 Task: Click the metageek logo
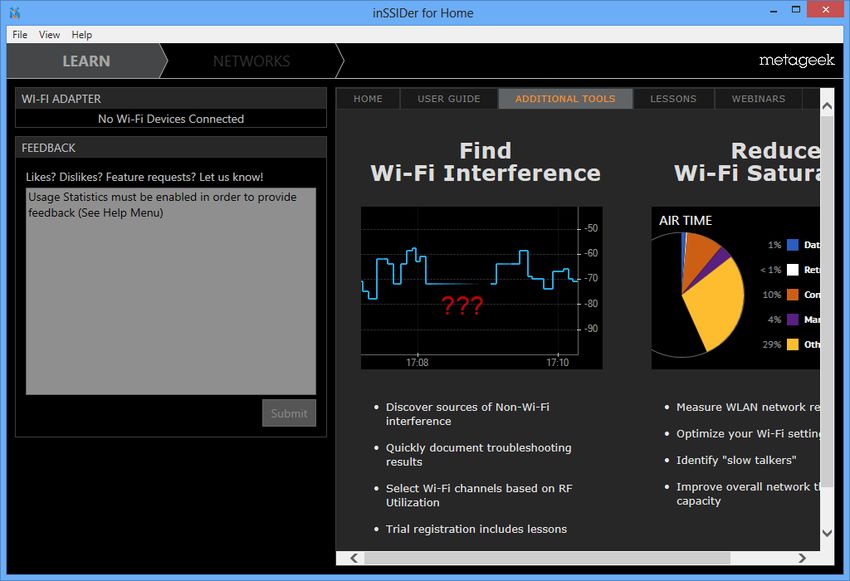click(796, 60)
